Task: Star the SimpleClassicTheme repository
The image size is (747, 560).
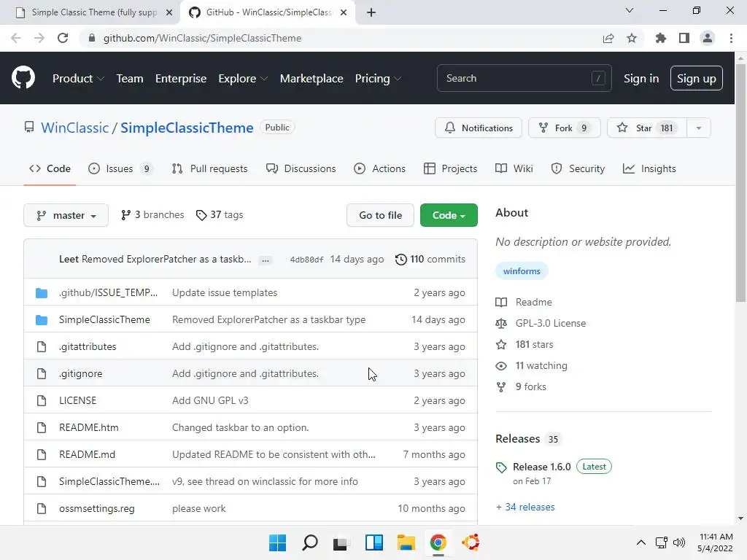Action: point(647,128)
